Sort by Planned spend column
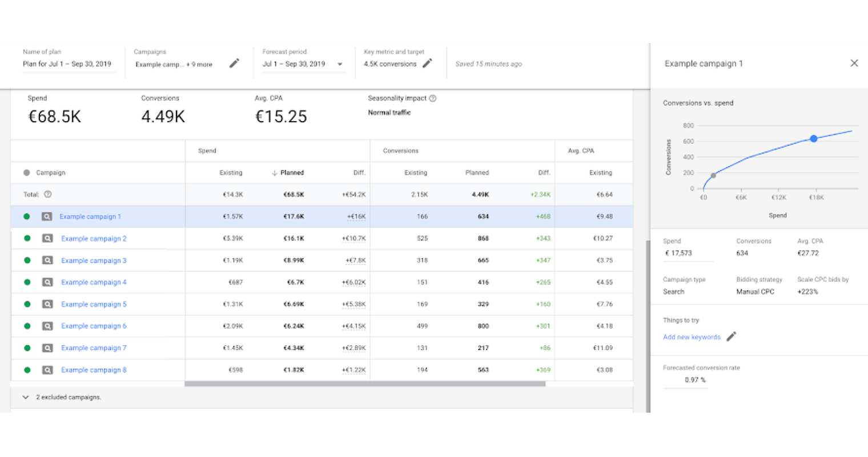 point(288,173)
